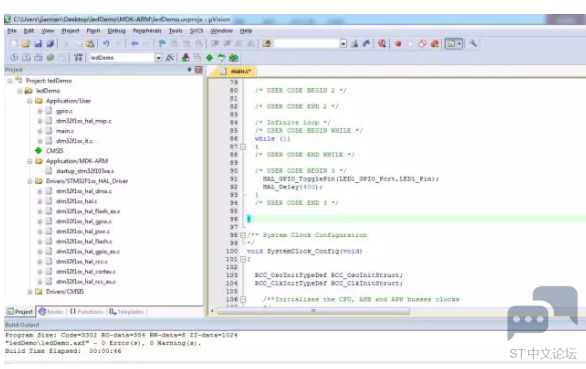Insert breakpoint using red dot icon

pyautogui.click(x=398, y=44)
